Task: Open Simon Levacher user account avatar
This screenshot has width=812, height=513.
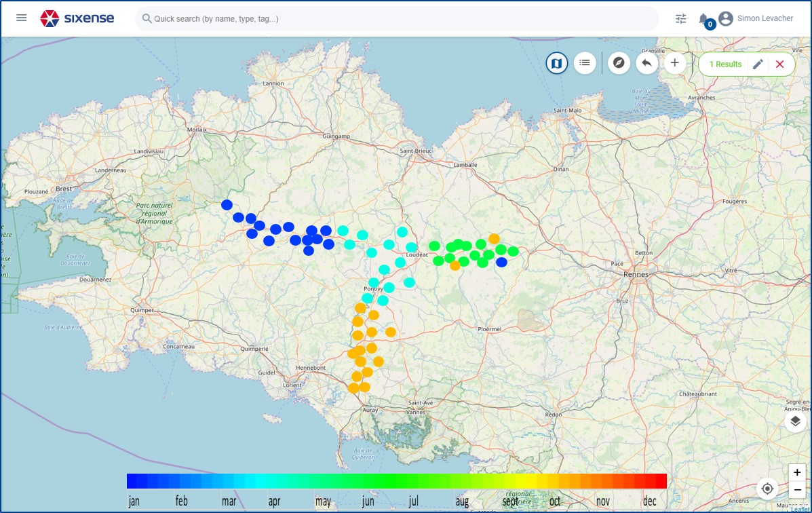Action: pos(726,18)
